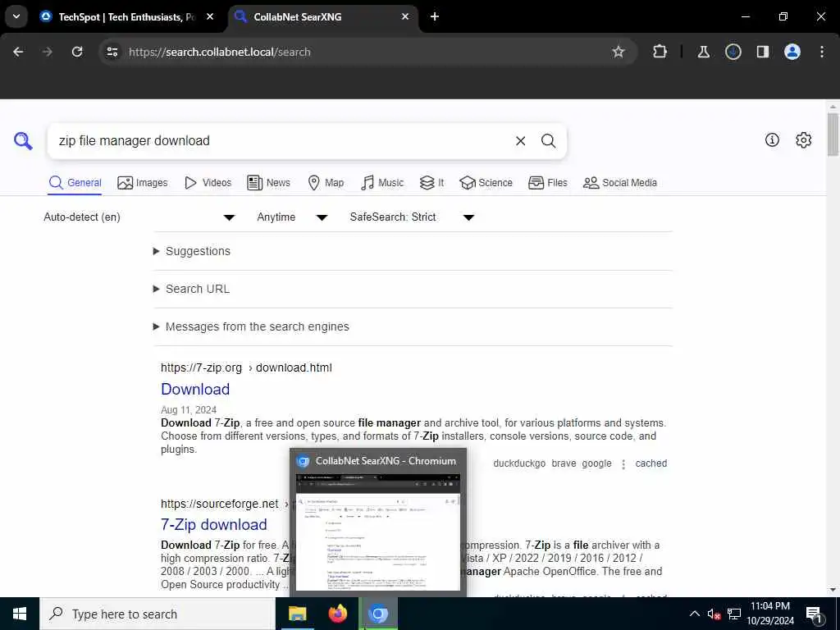The width and height of the screenshot is (840, 630).
Task: Open the Anytime time range dropdown
Action: [x=292, y=217]
